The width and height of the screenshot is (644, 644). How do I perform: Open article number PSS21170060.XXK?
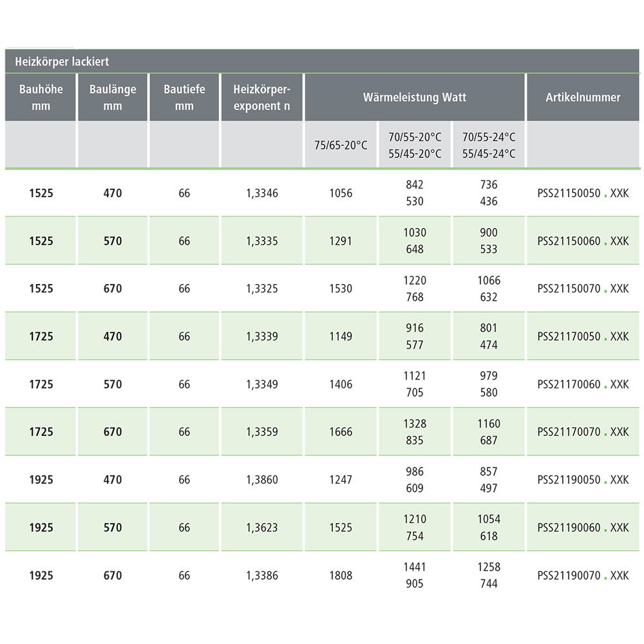(x=583, y=384)
